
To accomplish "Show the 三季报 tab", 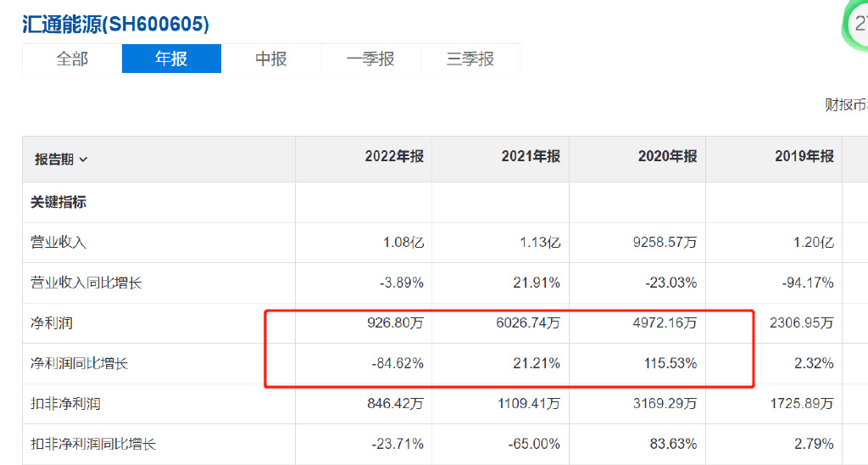I will tap(470, 59).
